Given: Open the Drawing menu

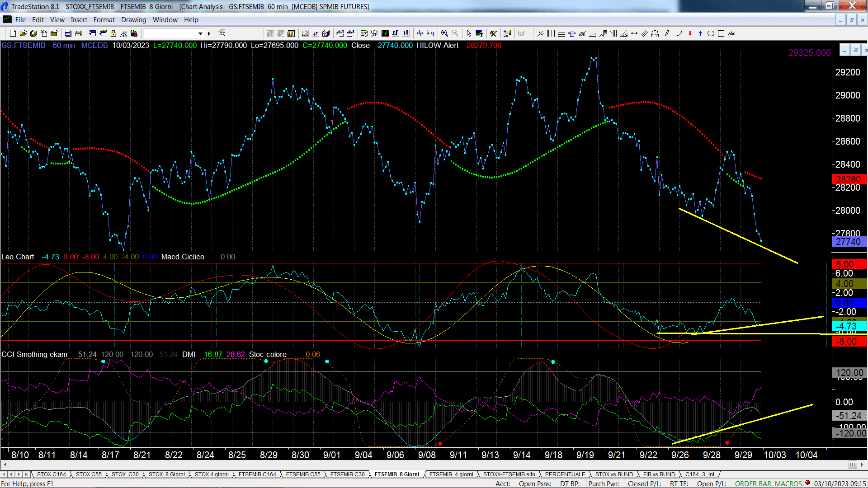Looking at the screenshot, I should pyautogui.click(x=134, y=19).
